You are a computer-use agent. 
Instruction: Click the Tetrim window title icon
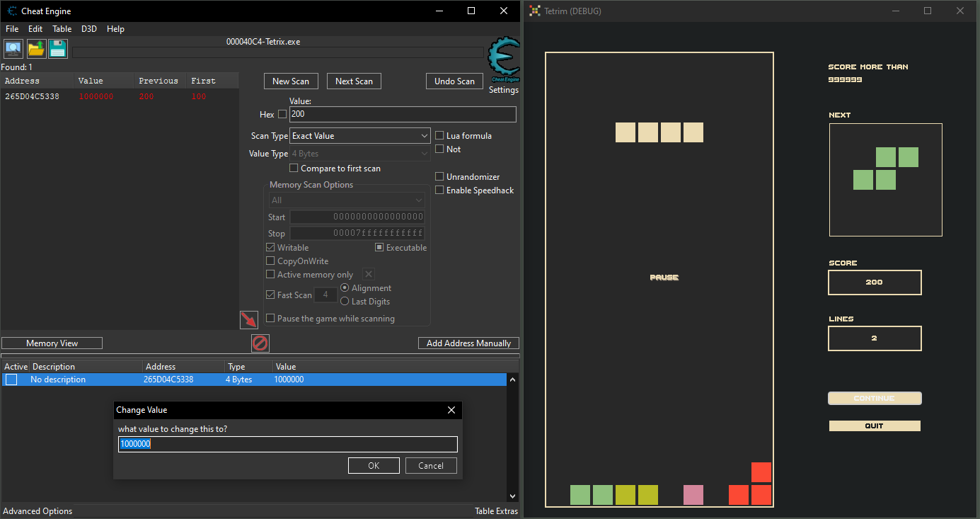535,11
